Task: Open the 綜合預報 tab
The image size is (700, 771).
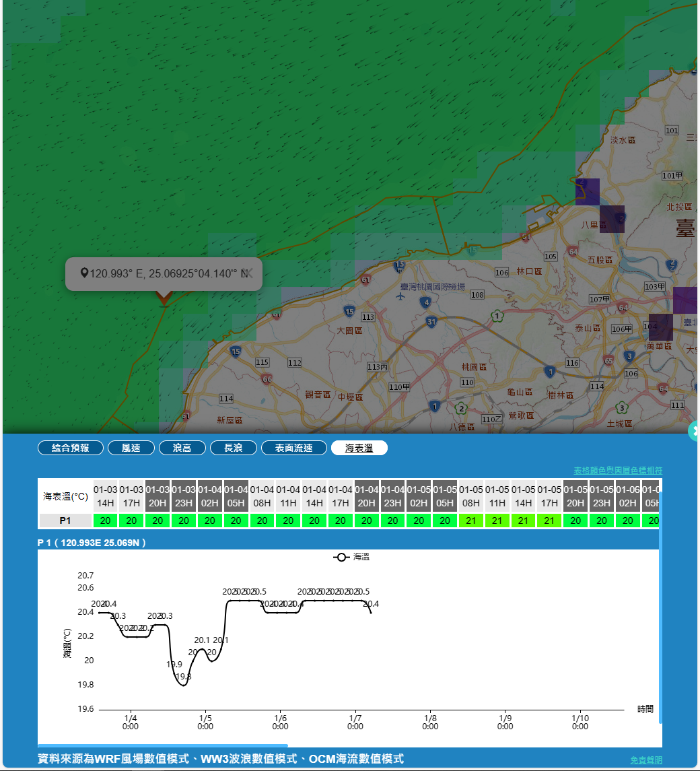Action: 71,448
